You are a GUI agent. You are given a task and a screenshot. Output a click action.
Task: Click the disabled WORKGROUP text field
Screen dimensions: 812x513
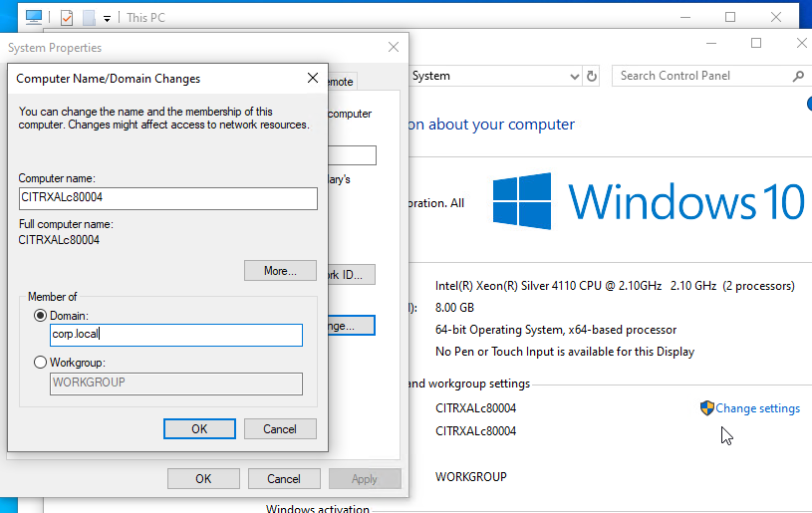pyautogui.click(x=176, y=384)
